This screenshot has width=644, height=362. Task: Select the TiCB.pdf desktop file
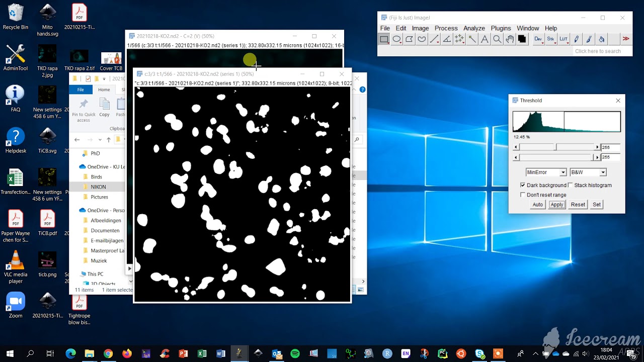(x=47, y=222)
